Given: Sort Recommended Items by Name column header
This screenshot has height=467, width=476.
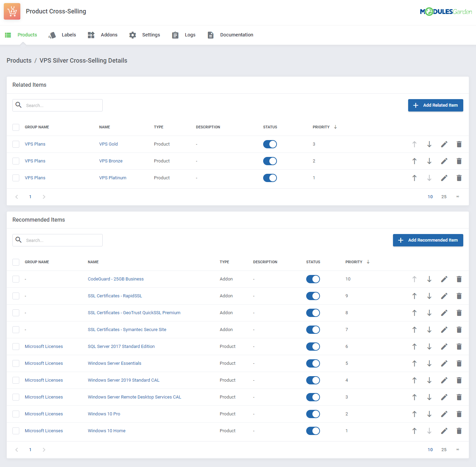Looking at the screenshot, I should pyautogui.click(x=93, y=262).
